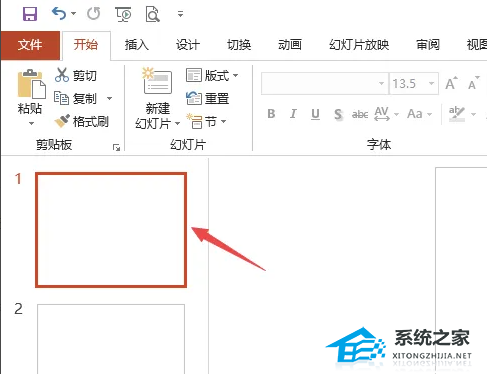Open the 节 section dropdown
This screenshot has height=374, width=487.
click(206, 121)
